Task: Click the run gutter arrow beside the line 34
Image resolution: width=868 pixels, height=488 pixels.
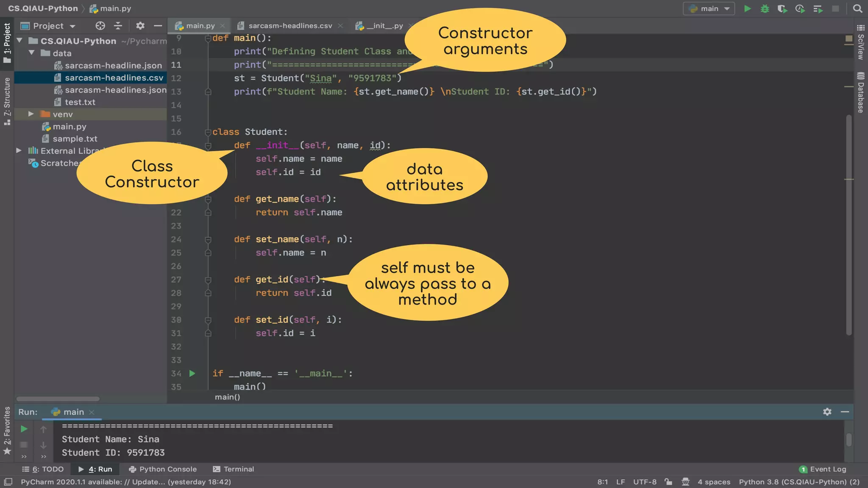Action: pos(192,373)
